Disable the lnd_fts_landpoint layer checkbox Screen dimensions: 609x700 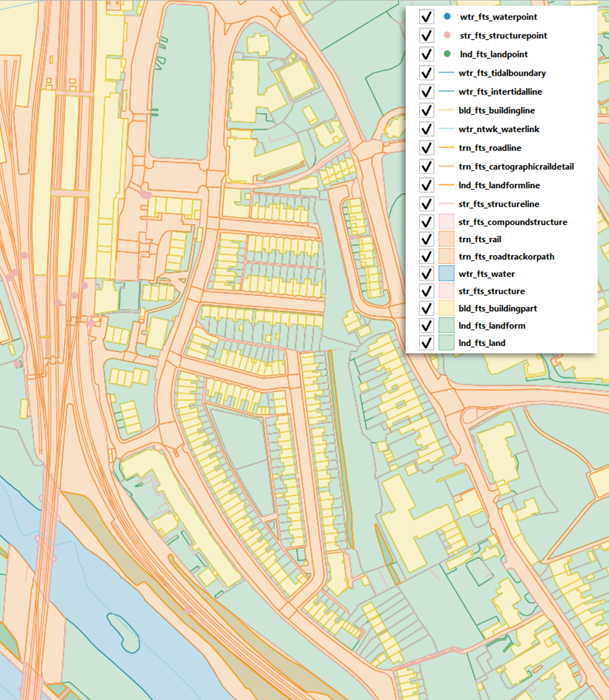point(426,54)
